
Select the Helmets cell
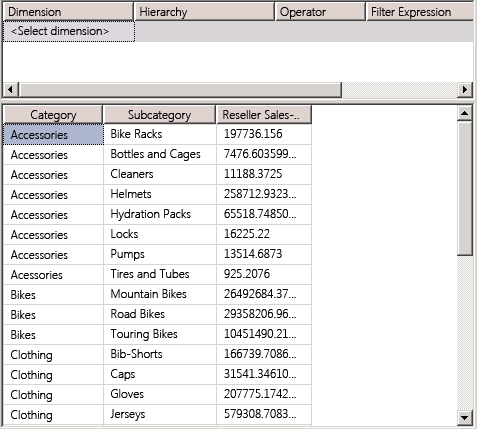tap(160, 194)
